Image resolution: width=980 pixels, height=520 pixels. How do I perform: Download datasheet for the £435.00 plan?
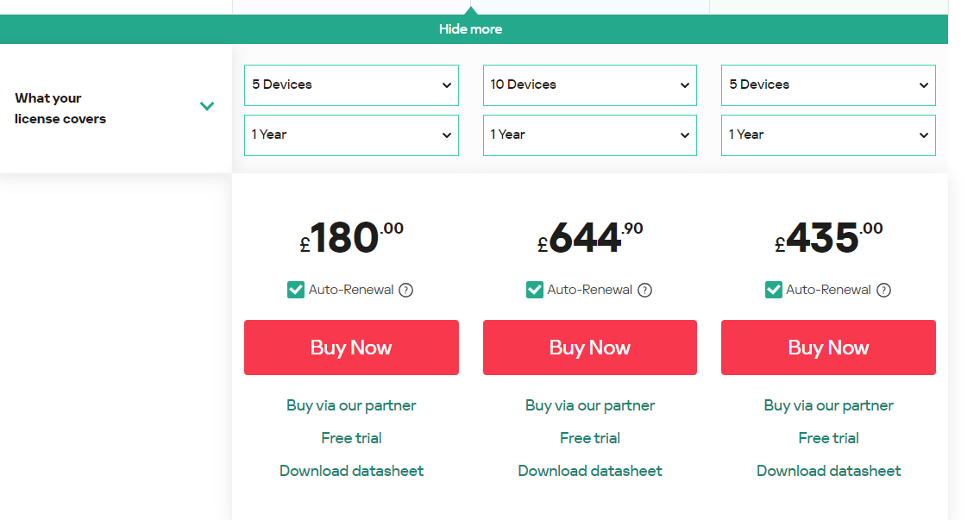click(828, 471)
